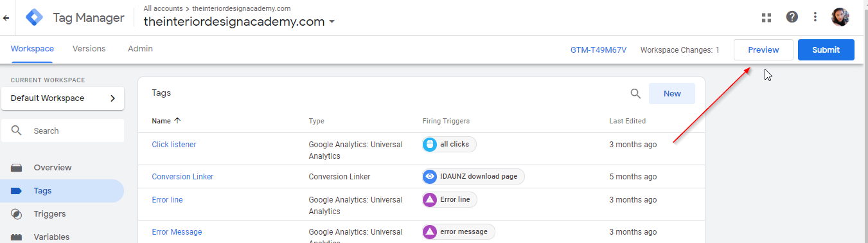Click the sidebar search magnifier icon
The width and height of the screenshot is (868, 243).
17,130
